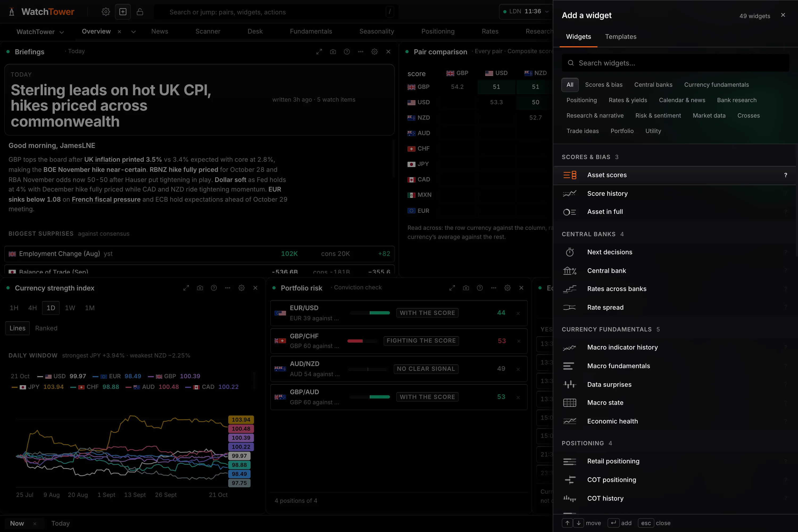
Task: Select the Asset scores widget icon
Action: coord(570,175)
